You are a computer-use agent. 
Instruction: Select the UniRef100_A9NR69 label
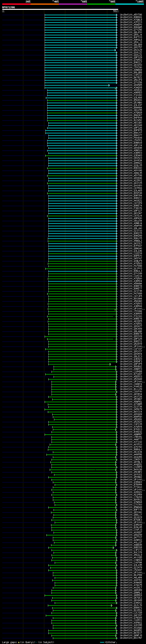[131, 70]
